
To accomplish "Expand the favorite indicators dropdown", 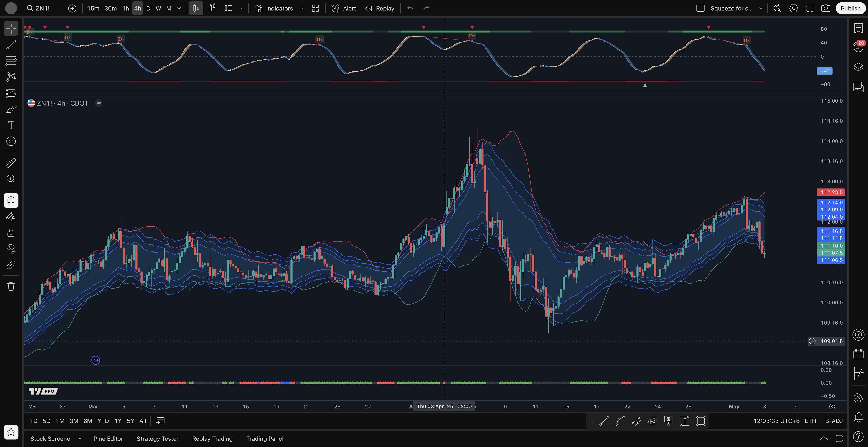I will (302, 8).
